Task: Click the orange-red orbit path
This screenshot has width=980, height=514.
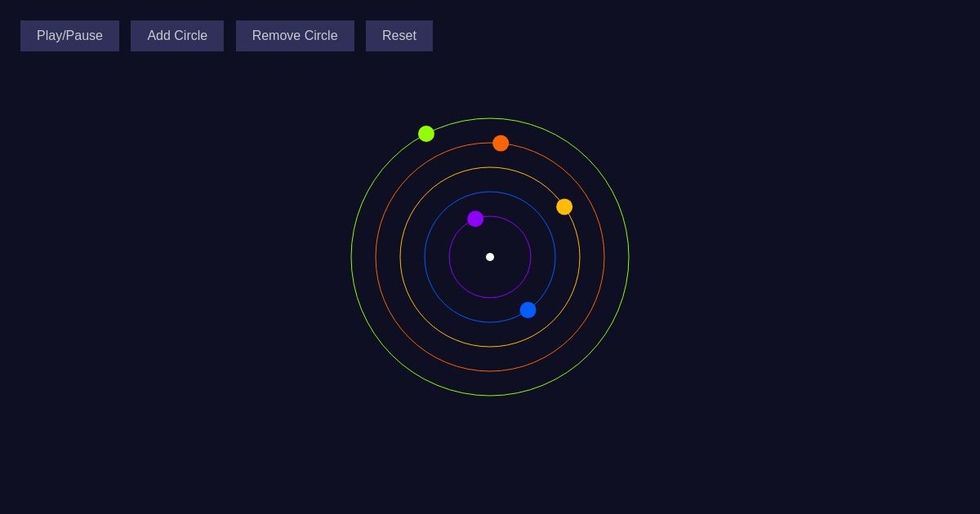Action: click(490, 371)
